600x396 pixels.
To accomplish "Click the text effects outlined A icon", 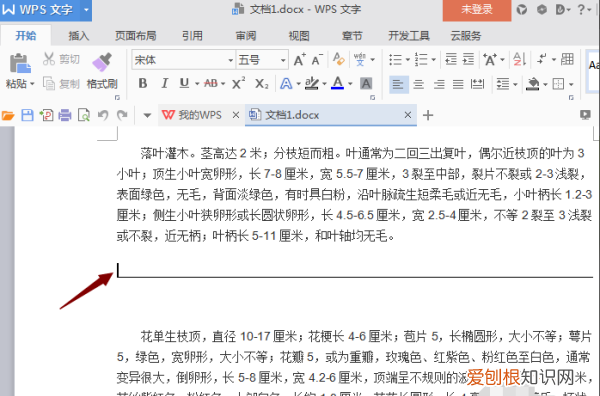I will click(x=286, y=83).
